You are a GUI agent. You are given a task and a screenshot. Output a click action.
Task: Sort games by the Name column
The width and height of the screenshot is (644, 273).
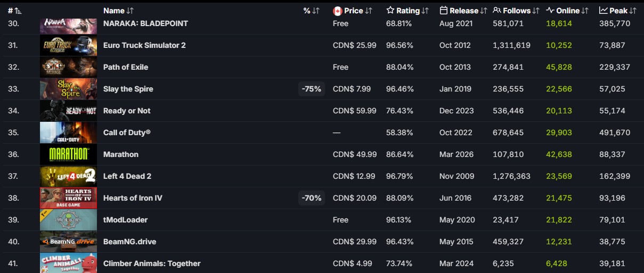coord(119,11)
